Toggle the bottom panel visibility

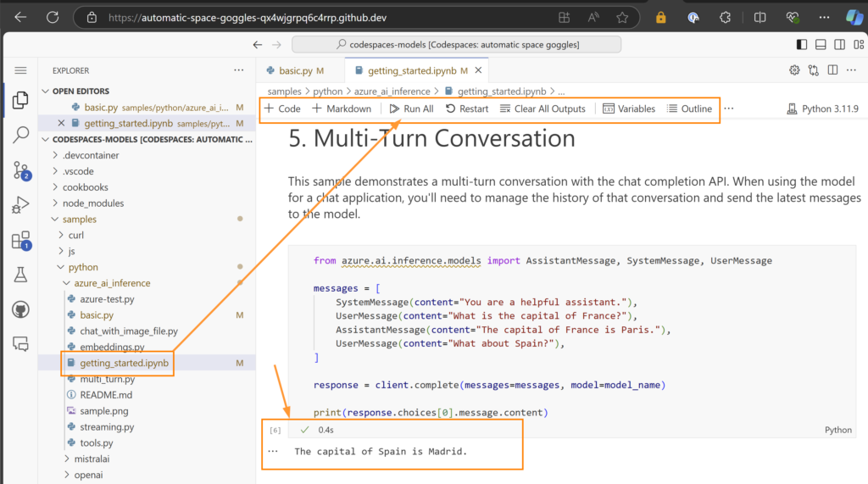click(820, 45)
